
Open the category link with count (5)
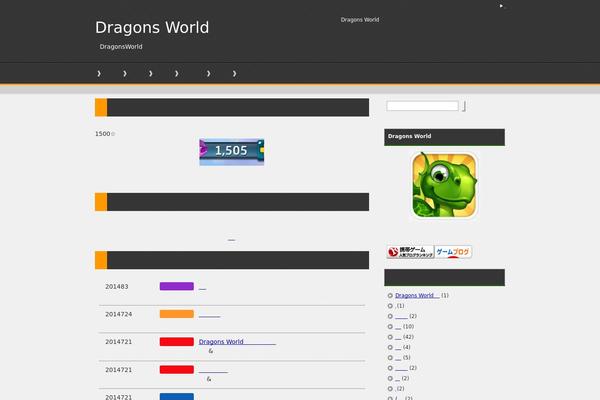(398, 358)
